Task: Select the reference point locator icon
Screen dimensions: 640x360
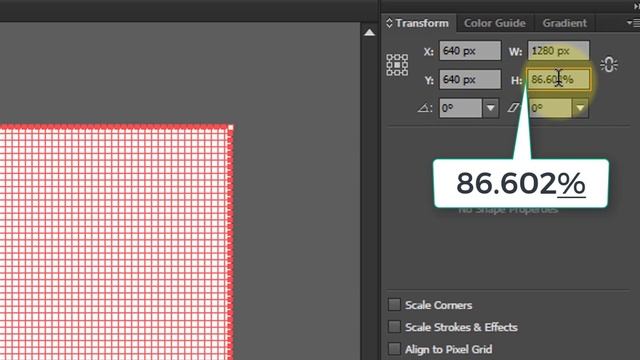Action: coord(397,65)
